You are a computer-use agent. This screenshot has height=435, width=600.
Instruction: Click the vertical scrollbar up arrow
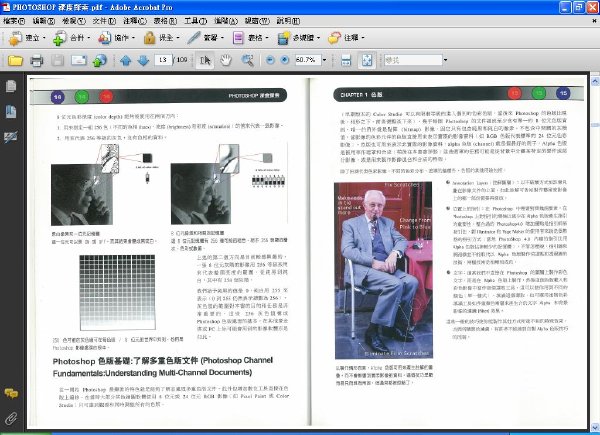(595, 81)
